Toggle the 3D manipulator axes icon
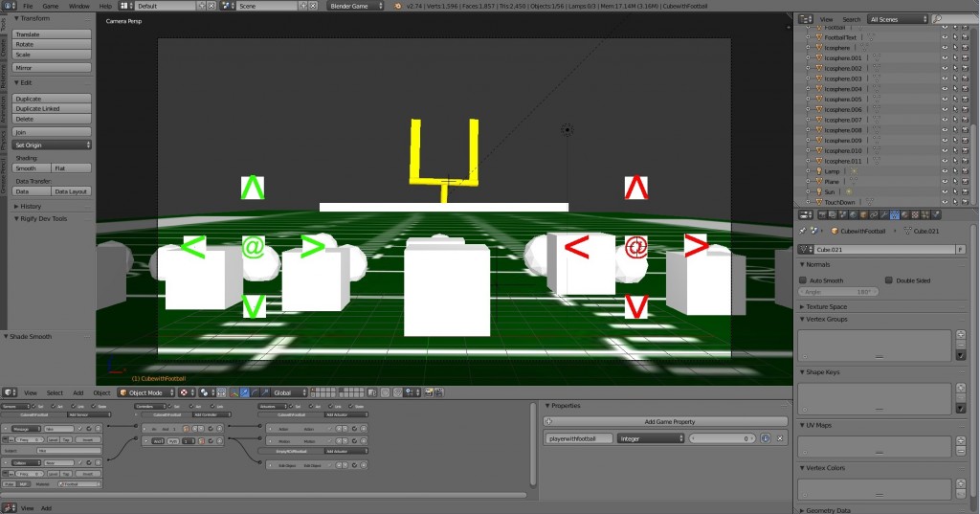Viewport: 980px width, 514px height. point(234,392)
